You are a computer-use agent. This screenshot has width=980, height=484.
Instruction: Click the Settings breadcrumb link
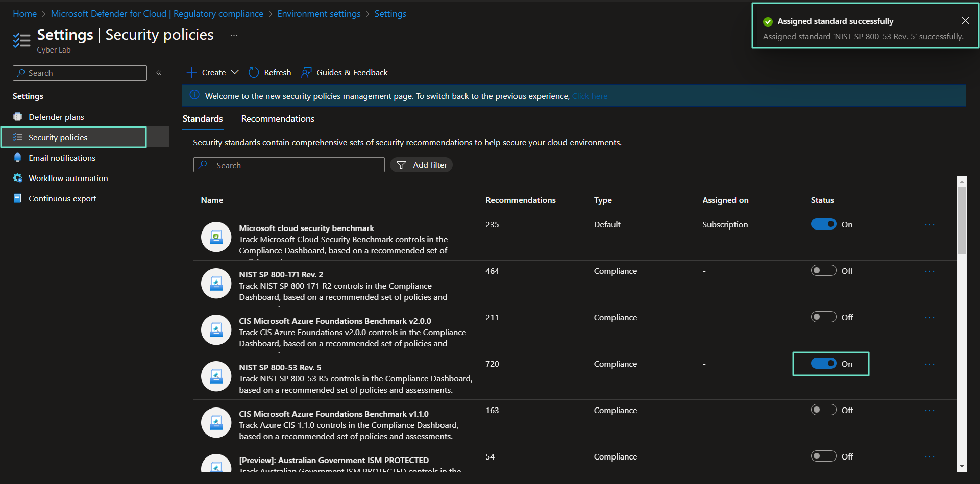(390, 14)
